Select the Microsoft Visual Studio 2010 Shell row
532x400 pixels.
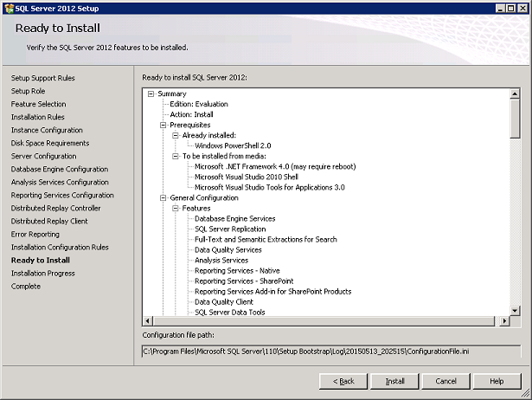[247, 177]
